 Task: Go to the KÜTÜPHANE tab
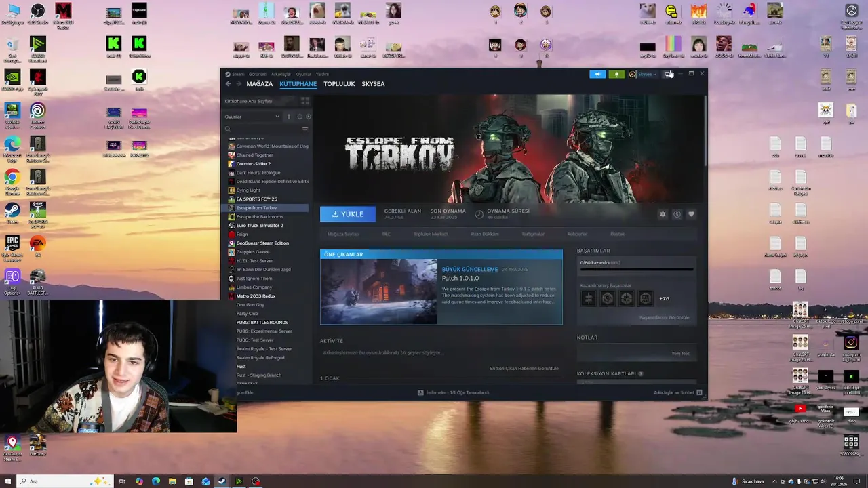click(x=298, y=84)
